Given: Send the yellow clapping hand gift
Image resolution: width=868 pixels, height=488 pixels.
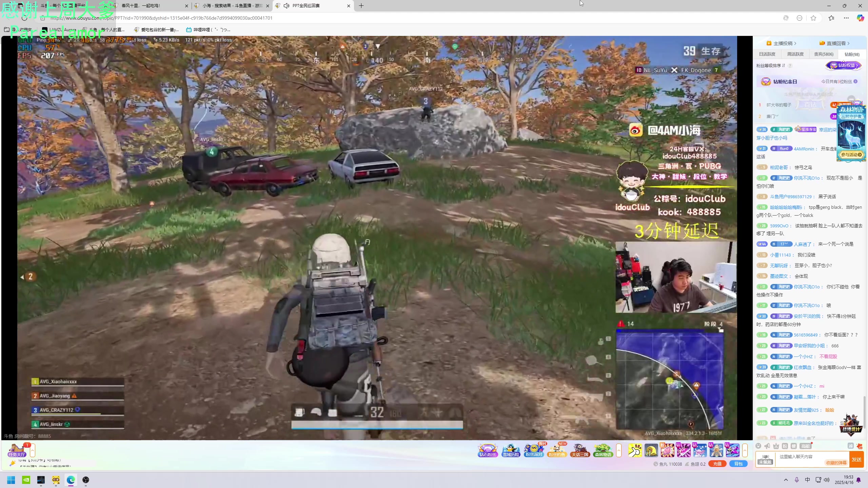Looking at the screenshot, I should [635, 450].
